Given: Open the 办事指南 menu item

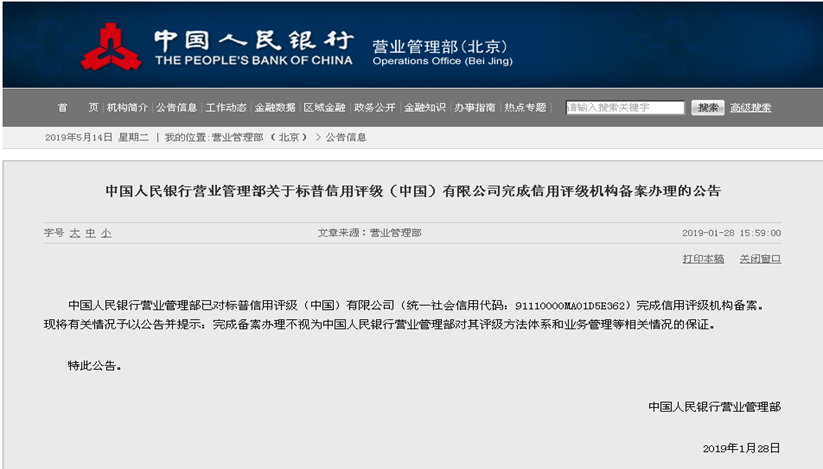Looking at the screenshot, I should click(474, 108).
